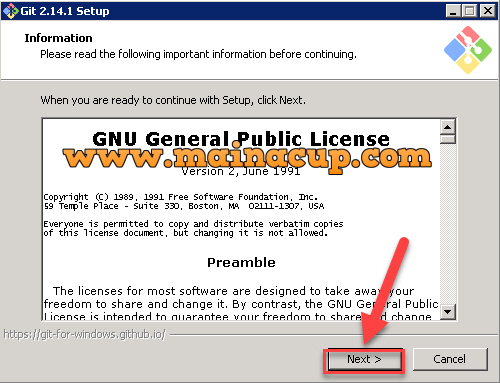This screenshot has height=383, width=500.
Task: Click the Next > button
Action: pyautogui.click(x=364, y=360)
